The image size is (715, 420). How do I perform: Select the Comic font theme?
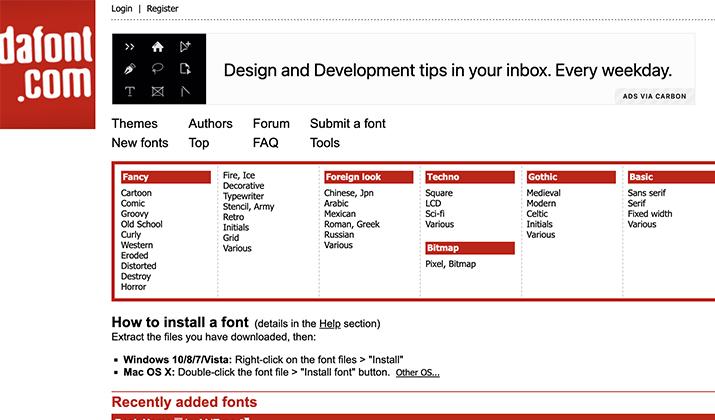133,203
